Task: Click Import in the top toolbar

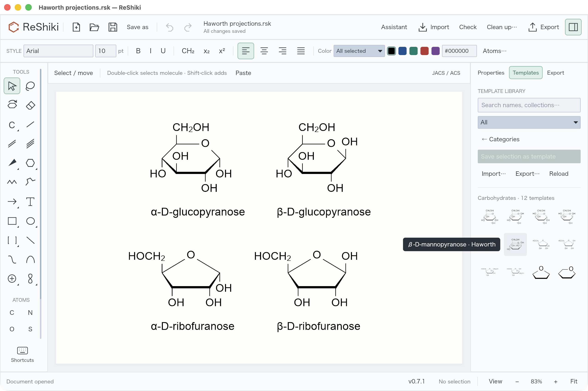Action: [434, 27]
